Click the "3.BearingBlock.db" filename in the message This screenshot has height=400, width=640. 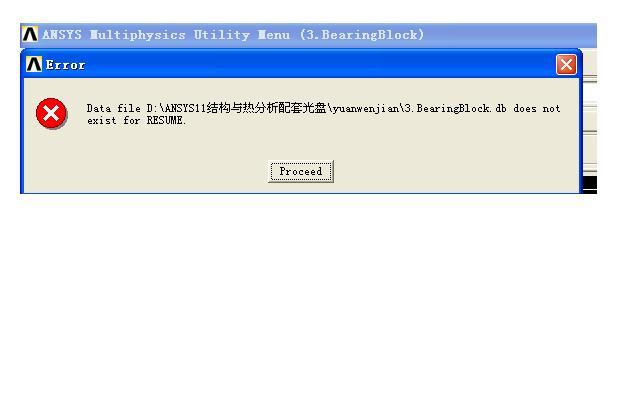[456, 109]
